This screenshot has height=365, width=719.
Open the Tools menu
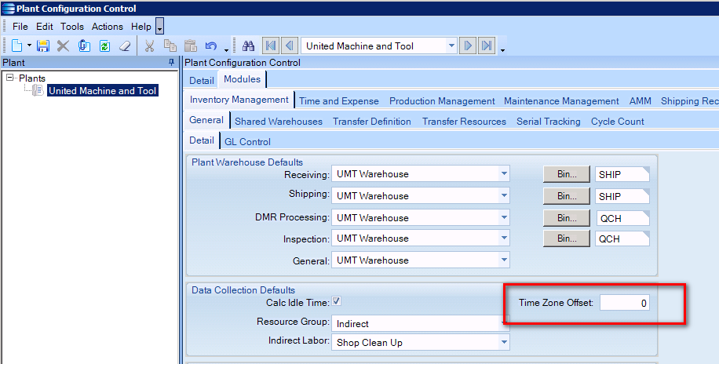[x=72, y=27]
